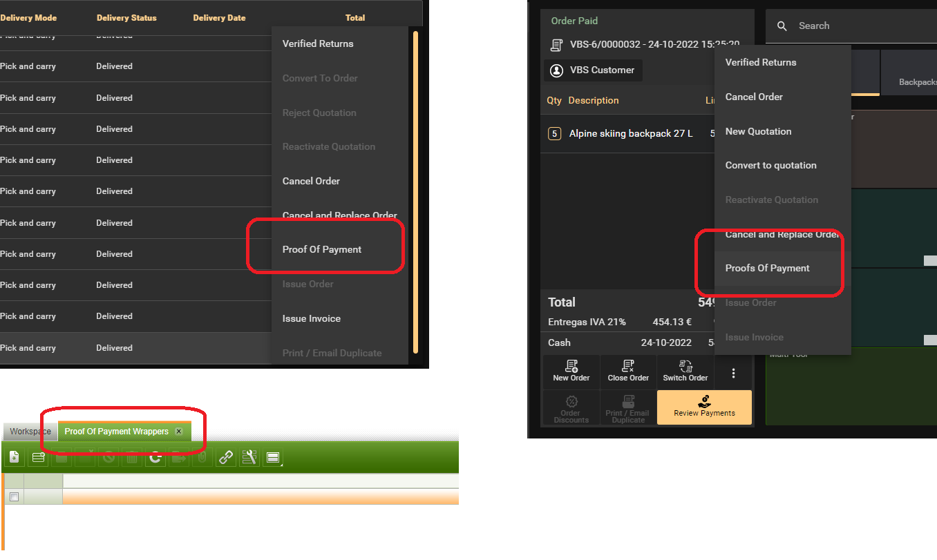
Task: Click the Switch Order button
Action: 685,371
